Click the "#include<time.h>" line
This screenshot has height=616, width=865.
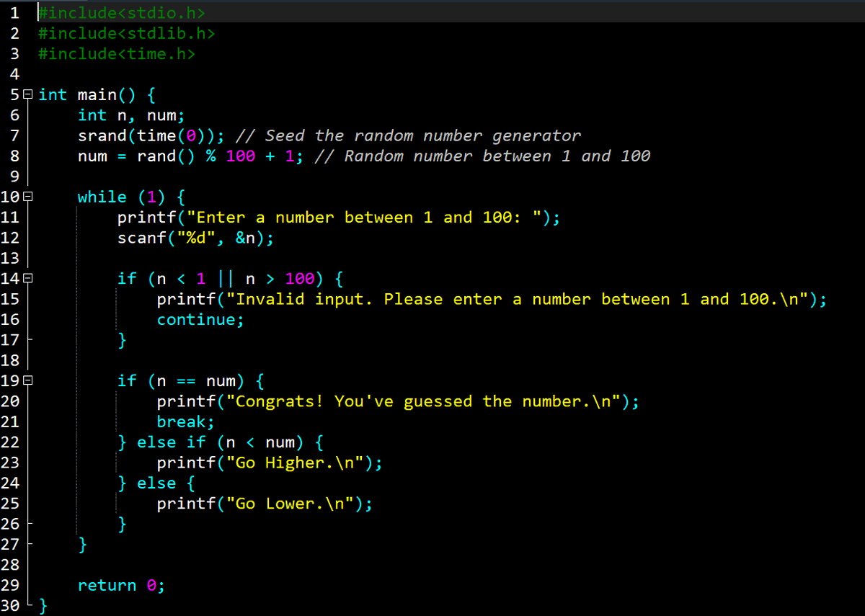[116, 53]
